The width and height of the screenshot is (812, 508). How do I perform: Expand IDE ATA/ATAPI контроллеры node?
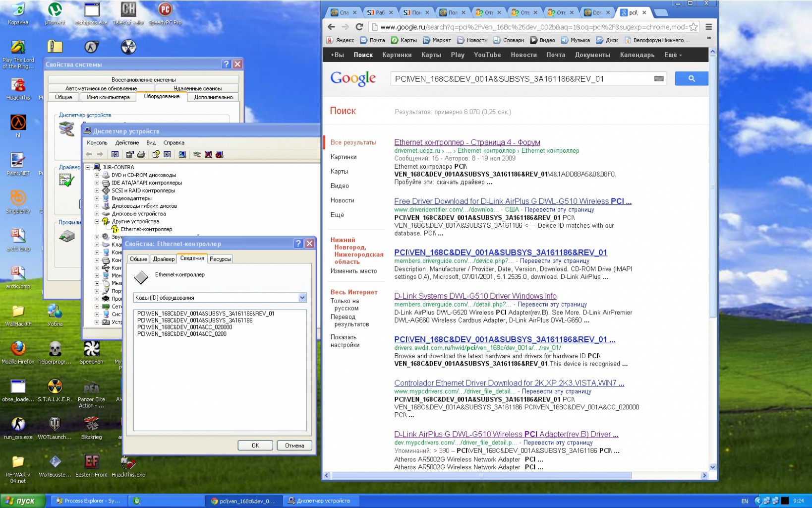click(97, 183)
